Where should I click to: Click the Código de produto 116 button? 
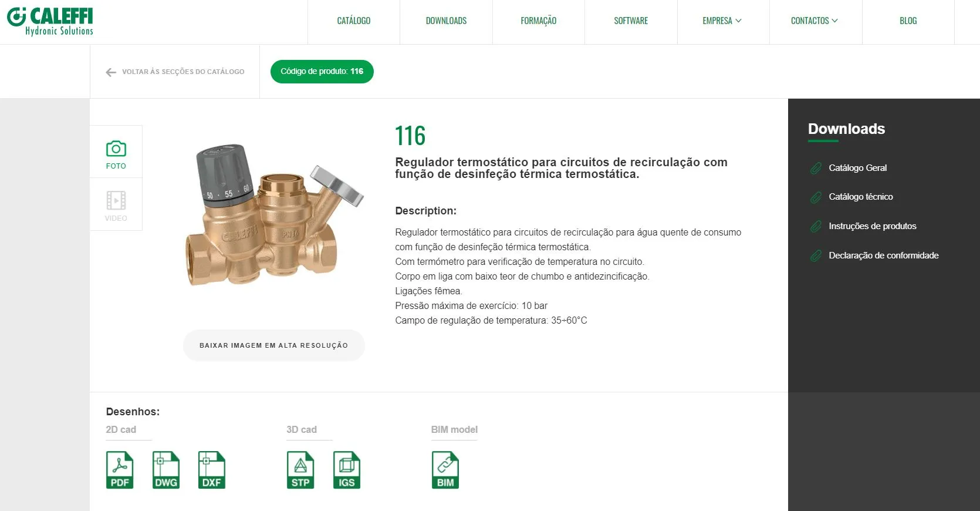tap(322, 72)
